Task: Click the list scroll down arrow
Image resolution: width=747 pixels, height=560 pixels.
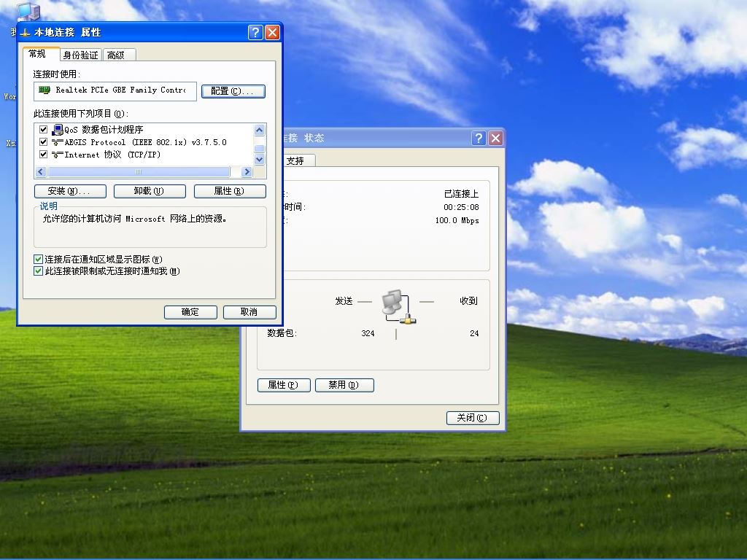Action: click(x=260, y=160)
